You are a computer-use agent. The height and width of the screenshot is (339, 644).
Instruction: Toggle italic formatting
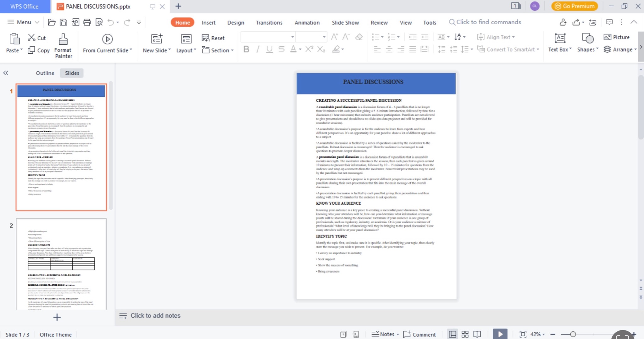tap(257, 49)
